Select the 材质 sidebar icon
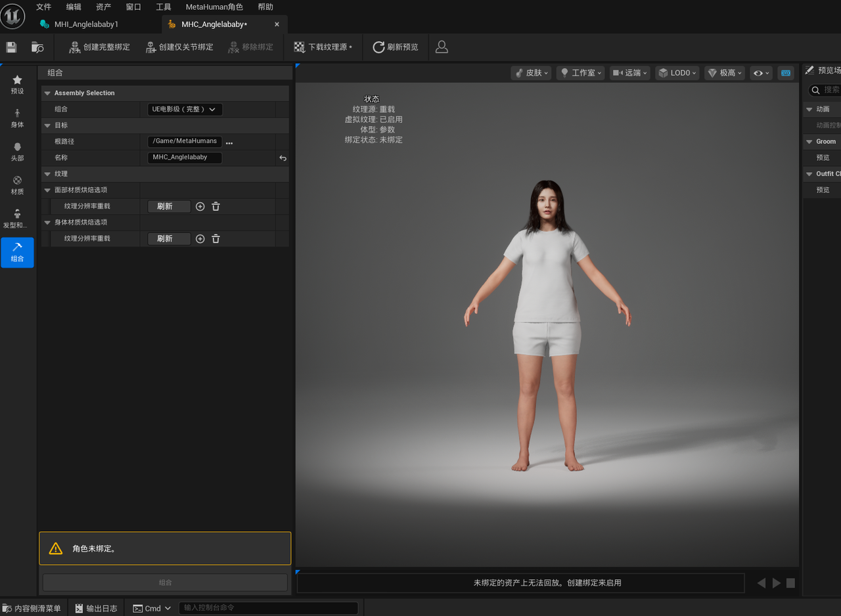 point(17,185)
